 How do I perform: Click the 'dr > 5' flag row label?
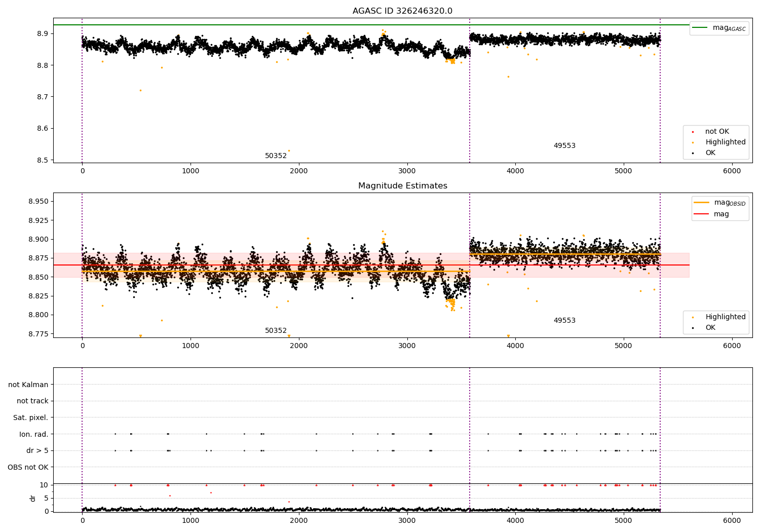37,451
